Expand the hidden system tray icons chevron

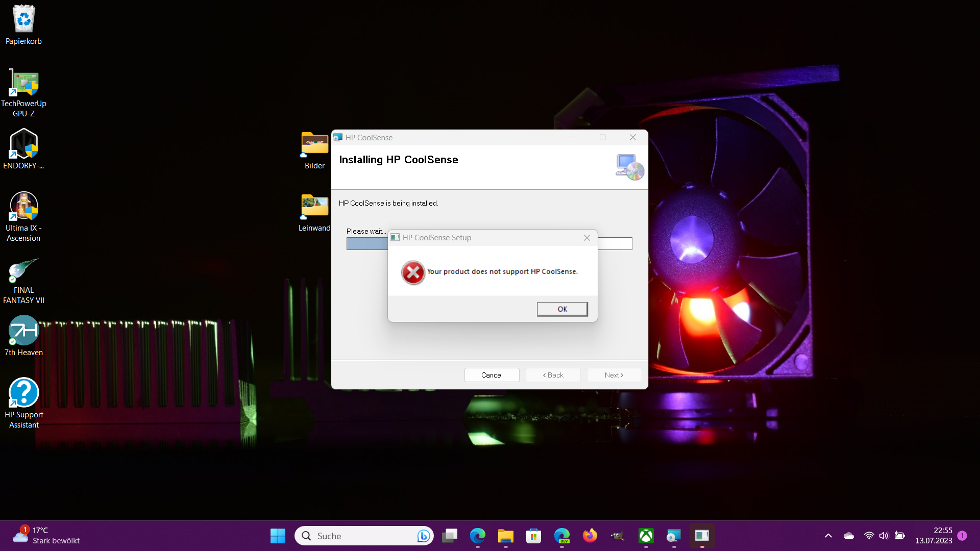pyautogui.click(x=828, y=536)
